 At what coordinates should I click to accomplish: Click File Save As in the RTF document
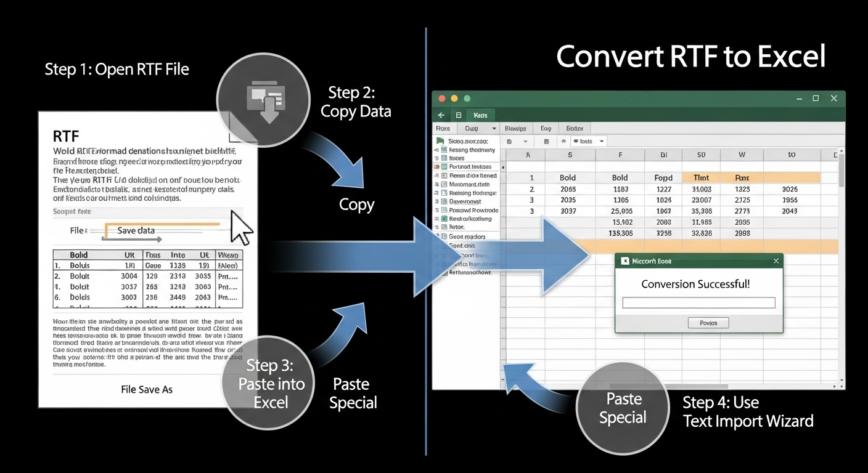pos(147,389)
